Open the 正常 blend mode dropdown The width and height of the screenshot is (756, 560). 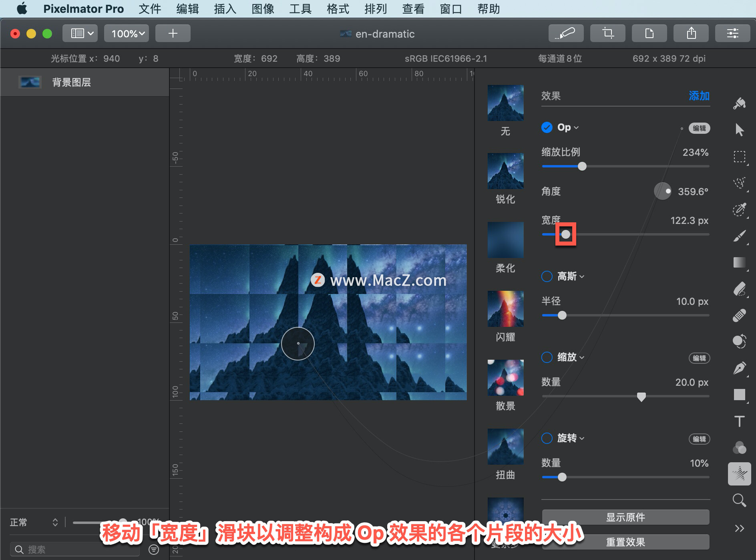pos(34,522)
